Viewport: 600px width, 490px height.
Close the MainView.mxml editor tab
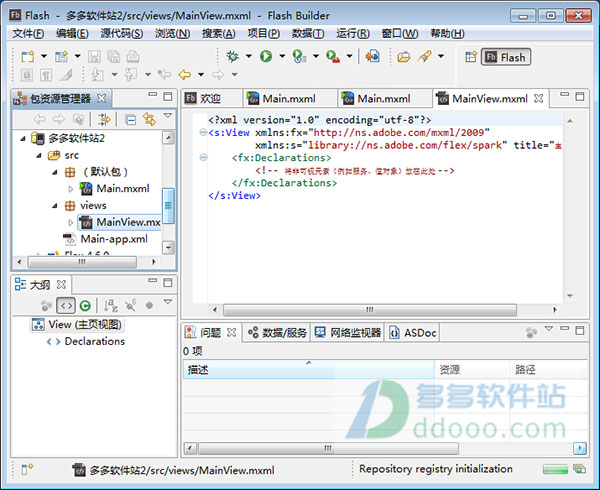click(538, 98)
